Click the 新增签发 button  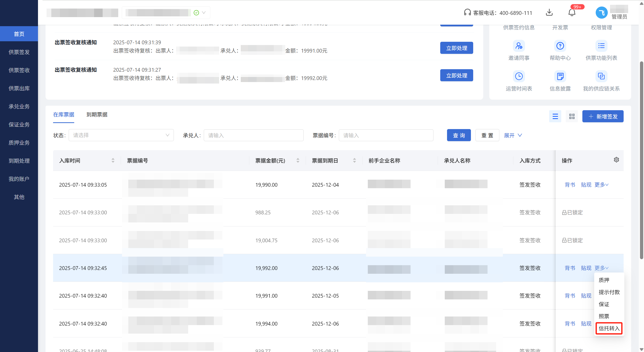pos(603,116)
